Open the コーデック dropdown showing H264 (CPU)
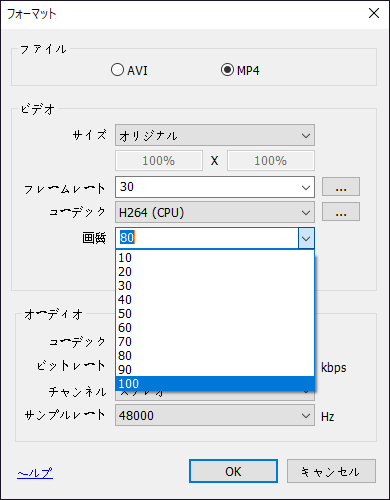 (x=215, y=212)
